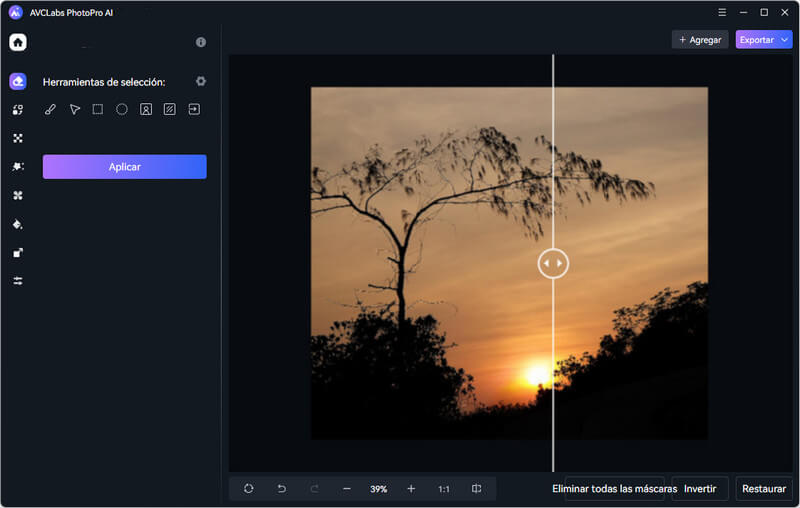Open the four-petal pinwheel sidebar tool
800x508 pixels.
[18, 195]
